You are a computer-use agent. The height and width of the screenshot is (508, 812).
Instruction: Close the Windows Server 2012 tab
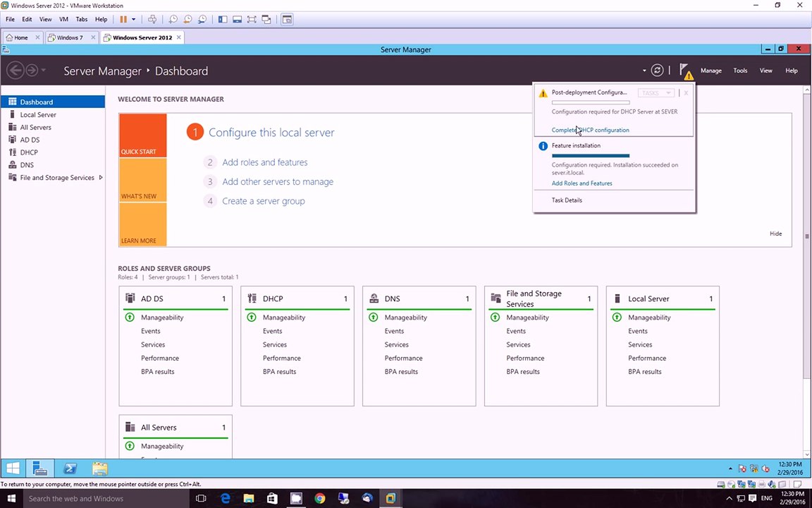click(x=178, y=37)
